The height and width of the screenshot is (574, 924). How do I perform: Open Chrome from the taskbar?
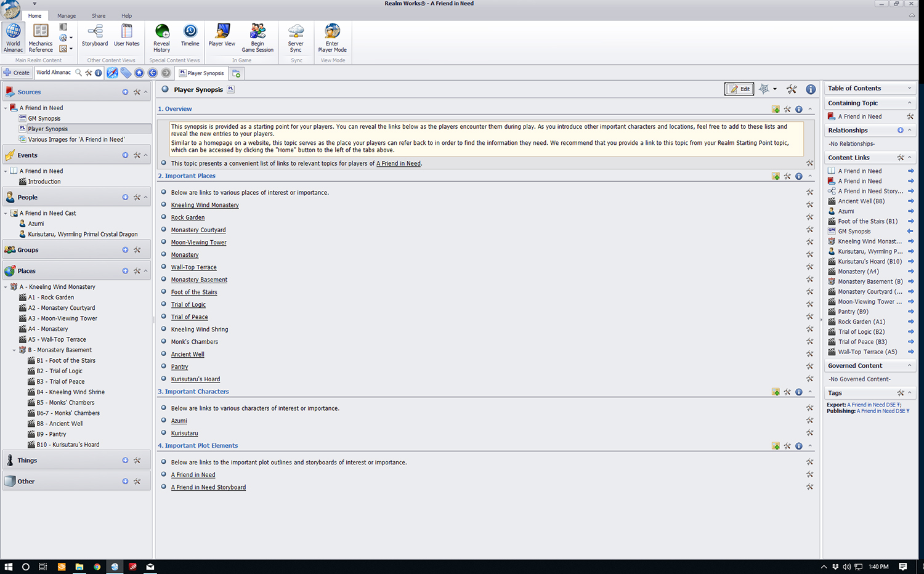click(97, 567)
